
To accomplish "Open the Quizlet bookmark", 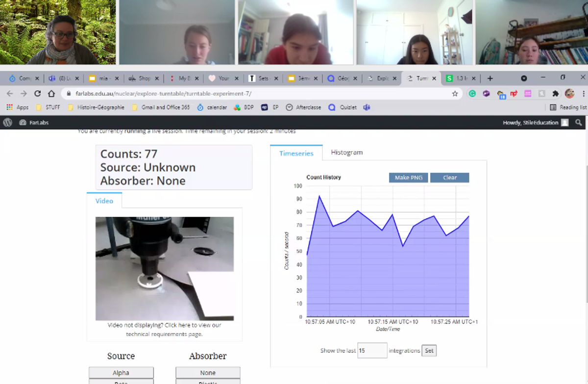I will [x=343, y=107].
